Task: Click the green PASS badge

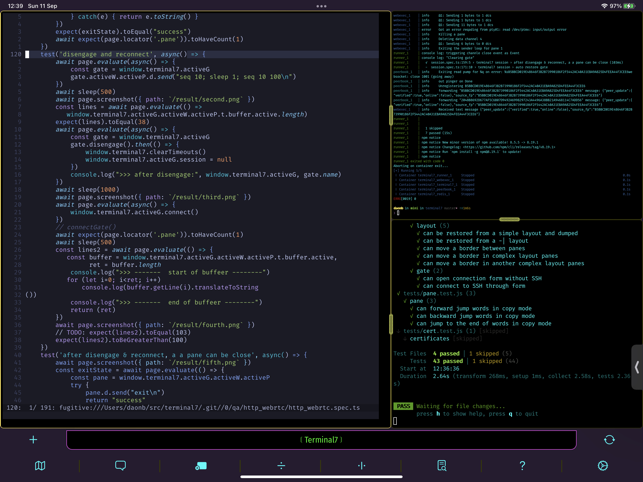Action: [x=403, y=406]
